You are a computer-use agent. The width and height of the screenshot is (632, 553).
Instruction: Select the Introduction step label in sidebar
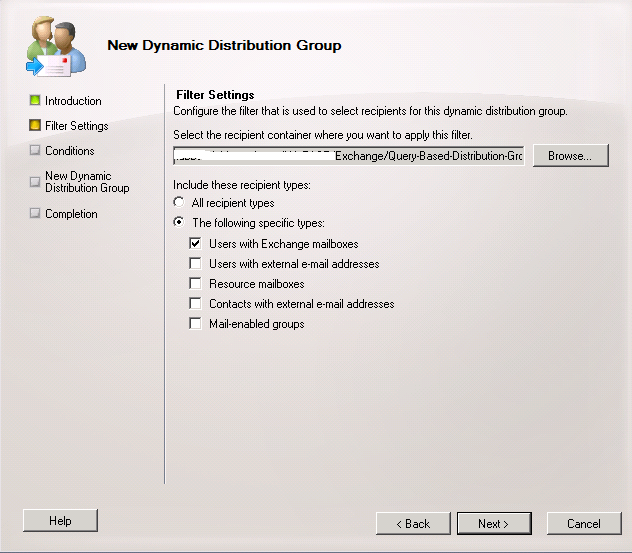[73, 101]
